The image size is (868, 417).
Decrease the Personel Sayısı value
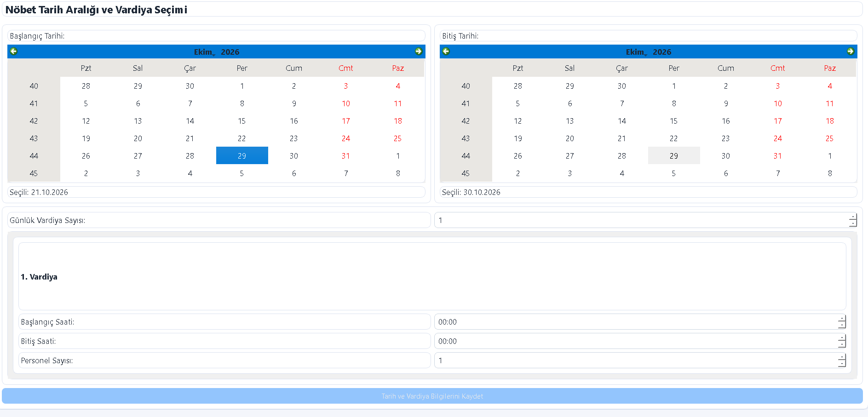[x=842, y=364]
